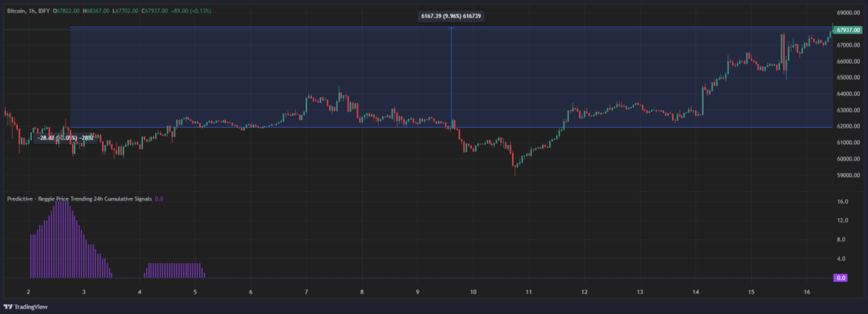Click day 6 on the time axis
The image size is (868, 314).
coord(251,292)
